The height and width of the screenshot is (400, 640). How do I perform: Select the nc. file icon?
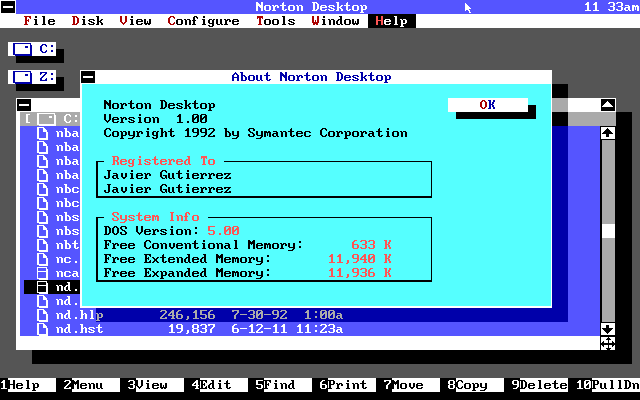point(42,259)
